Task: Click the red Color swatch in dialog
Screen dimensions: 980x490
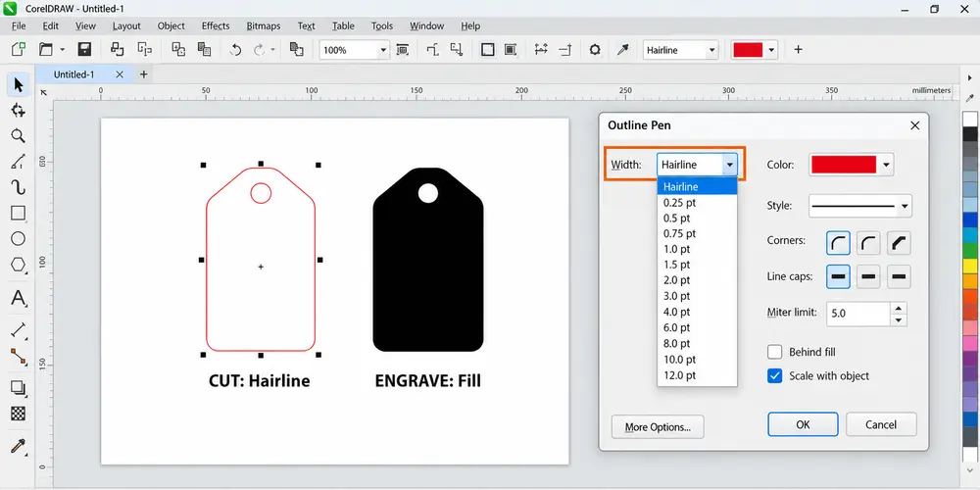Action: (x=844, y=165)
